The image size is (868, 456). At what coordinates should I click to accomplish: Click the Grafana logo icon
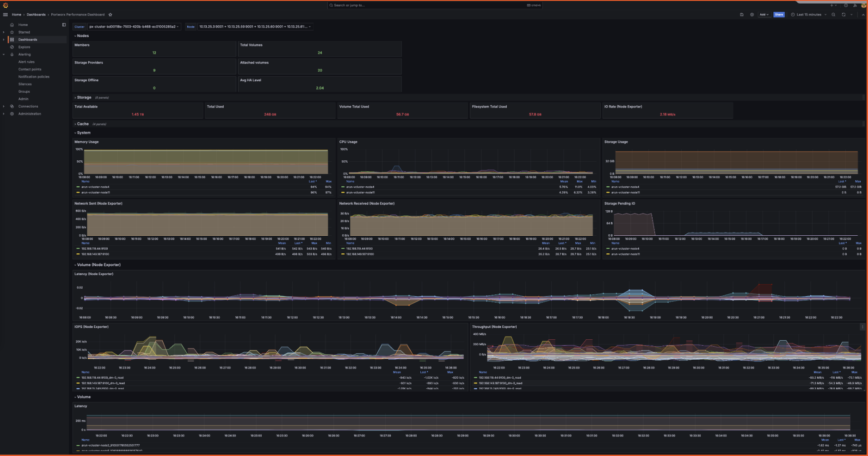click(5, 5)
